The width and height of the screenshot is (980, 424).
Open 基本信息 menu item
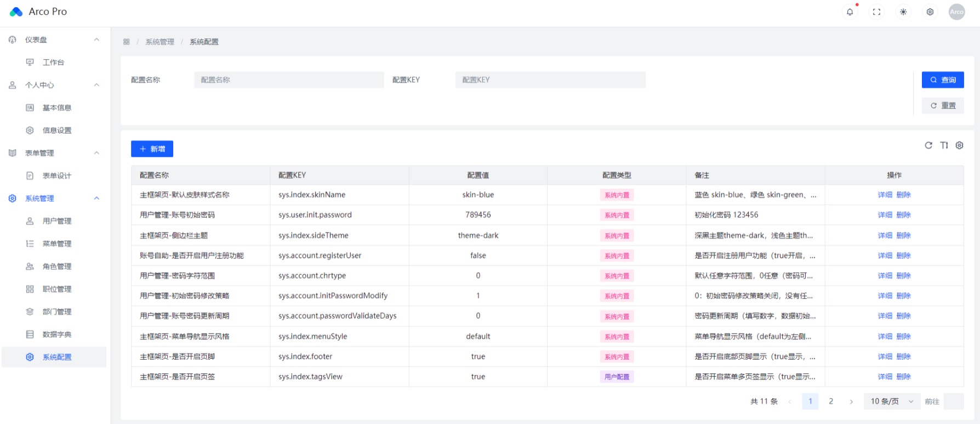[54, 108]
